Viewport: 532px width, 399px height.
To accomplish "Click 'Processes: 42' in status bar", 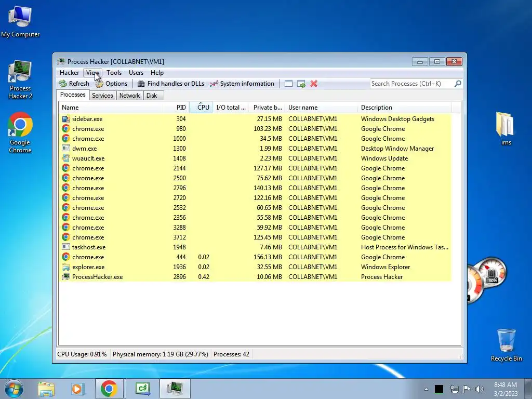I will (x=231, y=354).
